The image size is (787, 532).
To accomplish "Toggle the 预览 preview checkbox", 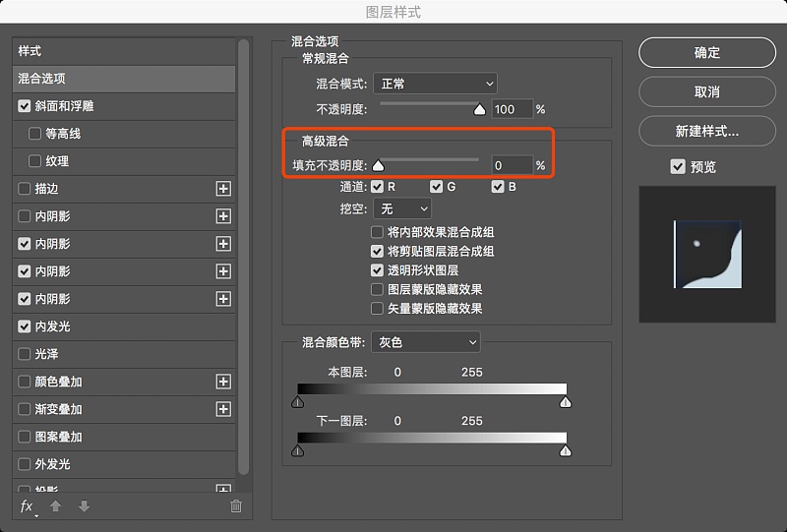I will pos(678,166).
